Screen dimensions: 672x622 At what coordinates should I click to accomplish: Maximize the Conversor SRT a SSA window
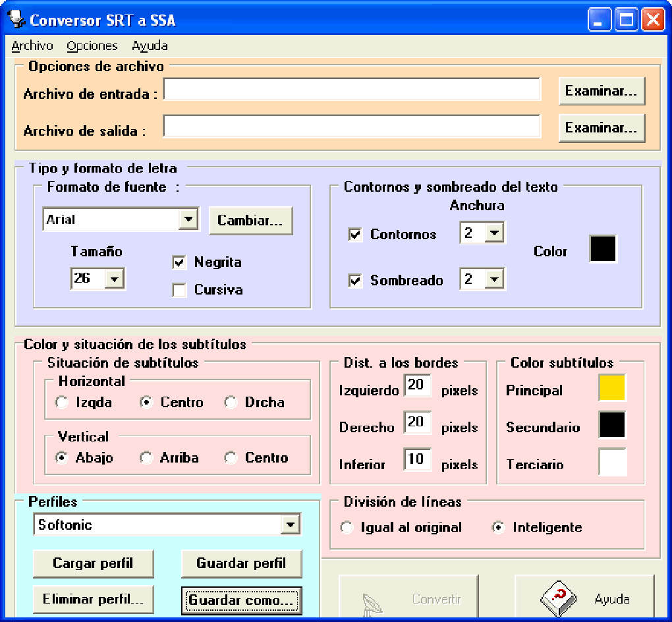tap(626, 20)
